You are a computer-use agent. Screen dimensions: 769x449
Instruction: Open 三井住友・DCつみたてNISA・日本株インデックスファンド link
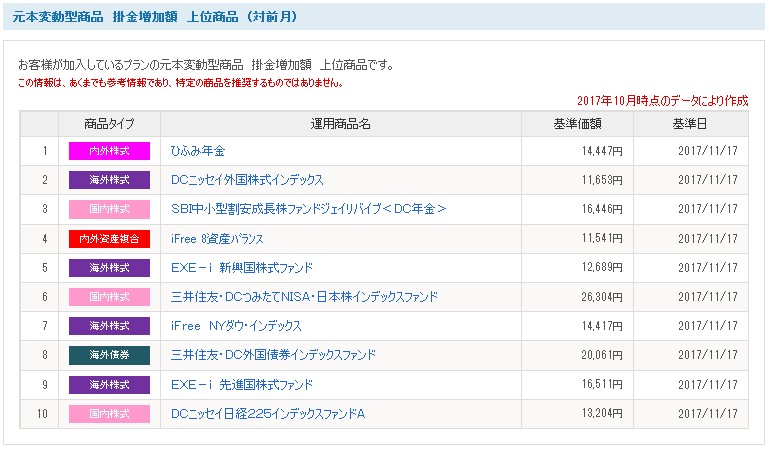pos(304,297)
